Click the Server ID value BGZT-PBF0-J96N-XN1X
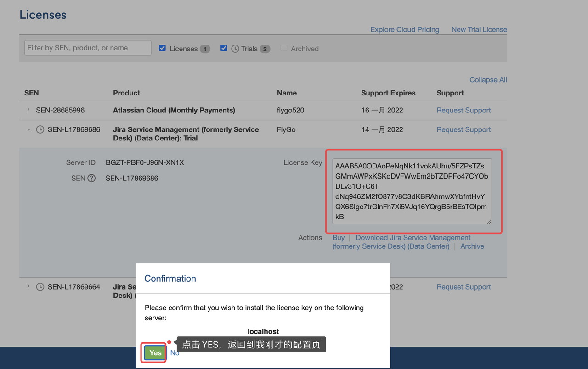The width and height of the screenshot is (588, 369). [x=145, y=162]
